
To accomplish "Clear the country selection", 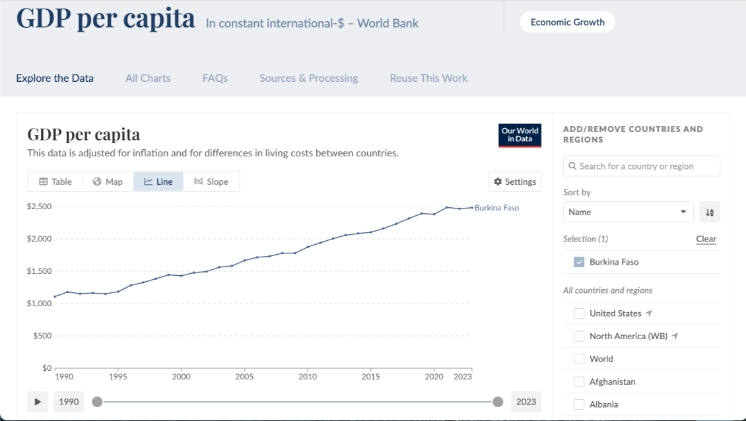I will [x=705, y=239].
